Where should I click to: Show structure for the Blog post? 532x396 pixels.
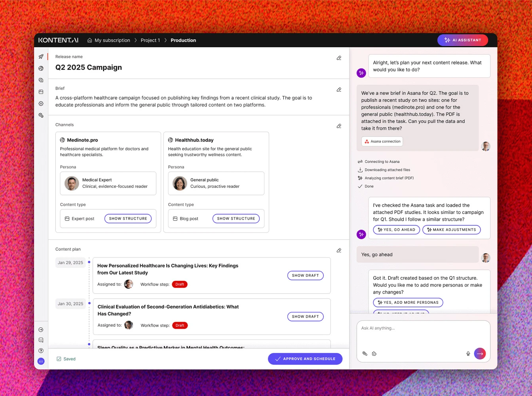coord(236,218)
